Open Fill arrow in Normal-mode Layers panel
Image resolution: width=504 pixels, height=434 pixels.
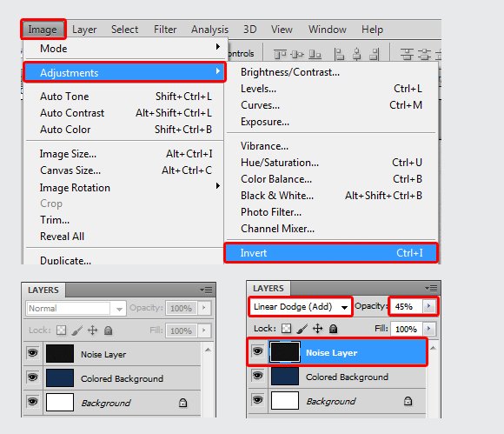[204, 331]
